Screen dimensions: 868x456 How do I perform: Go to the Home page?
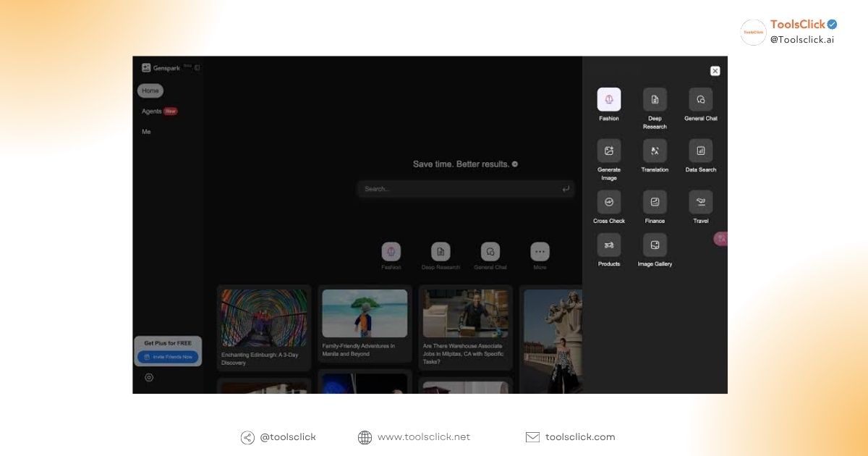(150, 90)
